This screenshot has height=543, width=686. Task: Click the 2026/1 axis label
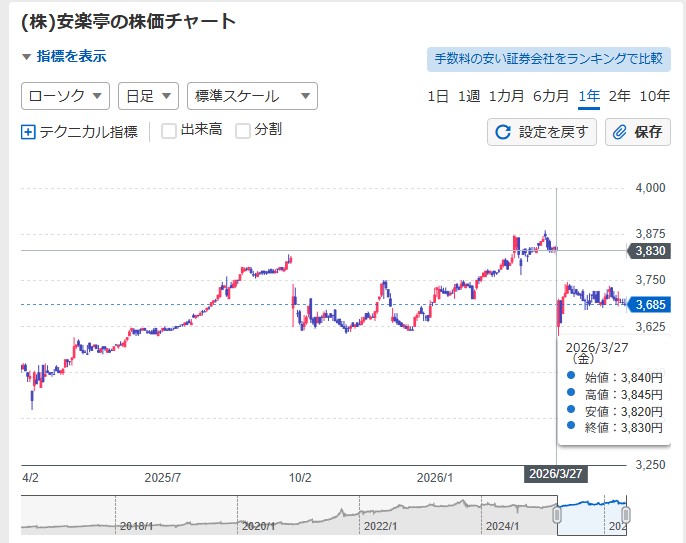[434, 477]
